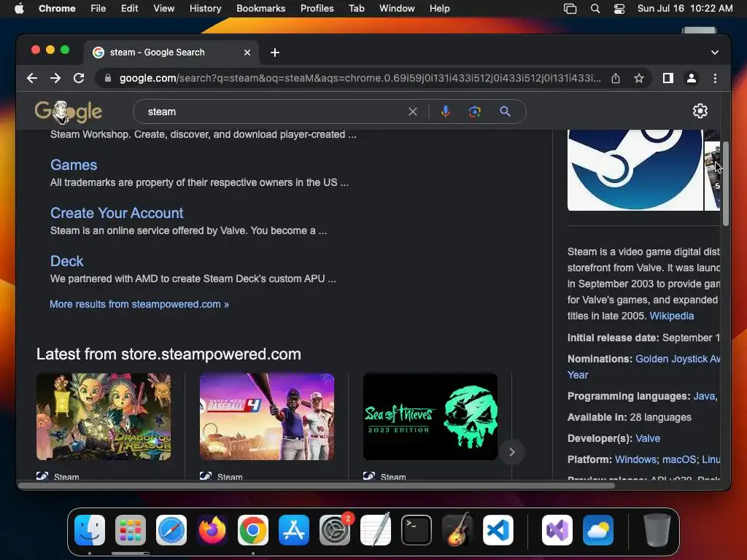Screen dimensions: 747x560
Task: Open TextEdit from the Dock
Action: tap(376, 530)
